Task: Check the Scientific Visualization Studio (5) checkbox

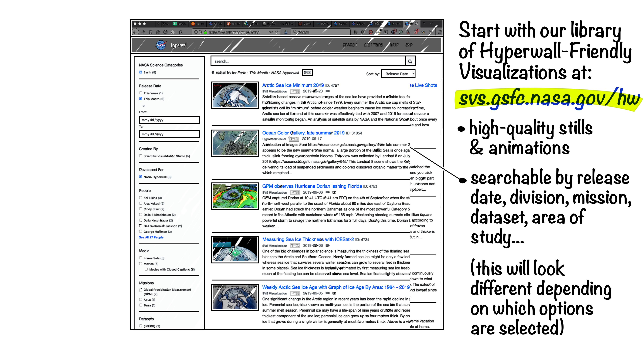Action: (141, 156)
